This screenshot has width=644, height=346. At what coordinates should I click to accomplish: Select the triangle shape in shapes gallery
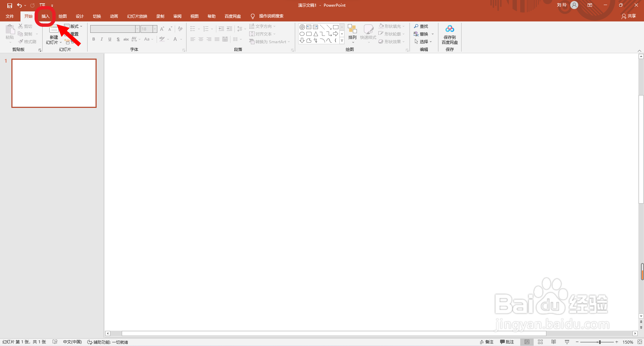[x=316, y=34]
